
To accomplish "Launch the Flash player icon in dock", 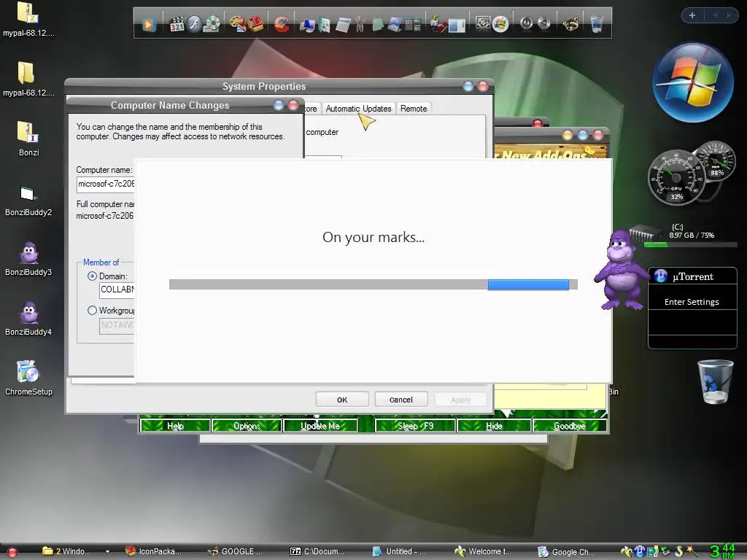I will (x=194, y=24).
